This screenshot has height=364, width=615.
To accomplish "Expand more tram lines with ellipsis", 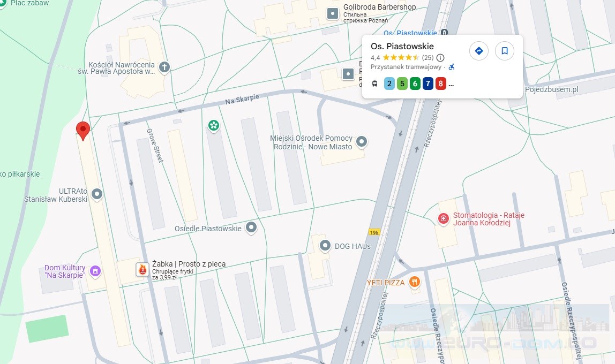I will pos(451,84).
